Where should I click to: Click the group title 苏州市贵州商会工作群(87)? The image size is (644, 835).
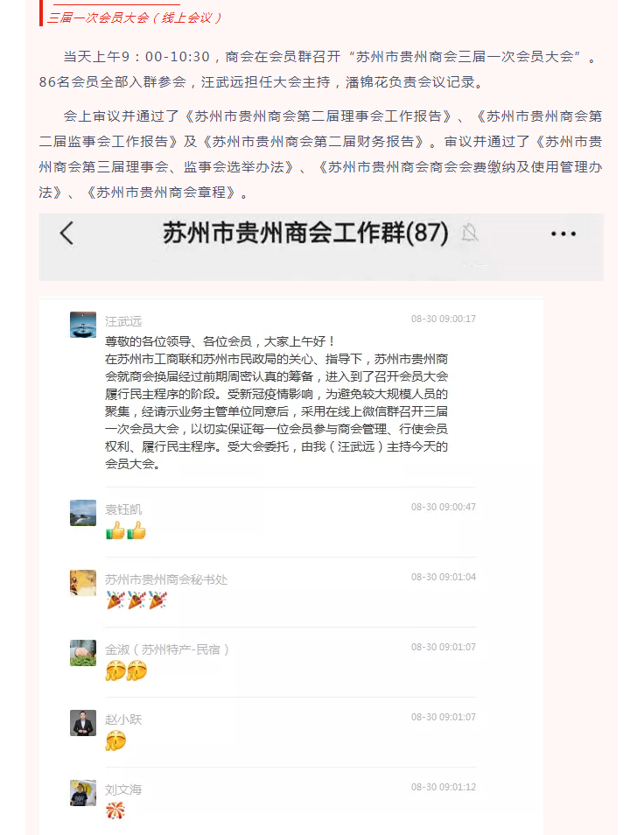(305, 233)
